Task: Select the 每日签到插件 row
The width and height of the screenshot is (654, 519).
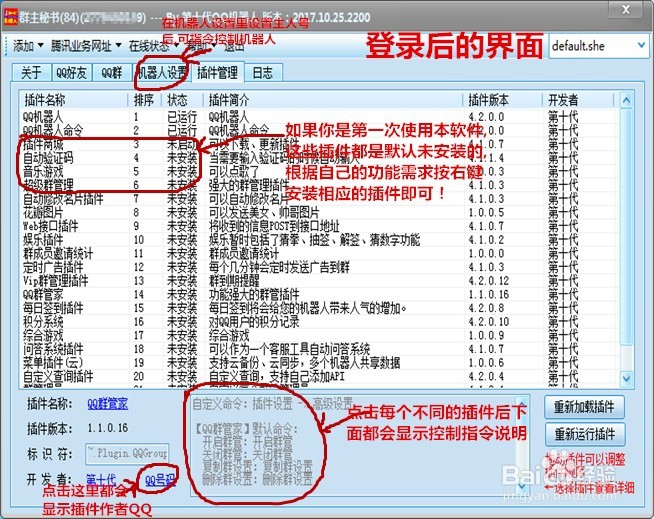Action: point(319,308)
